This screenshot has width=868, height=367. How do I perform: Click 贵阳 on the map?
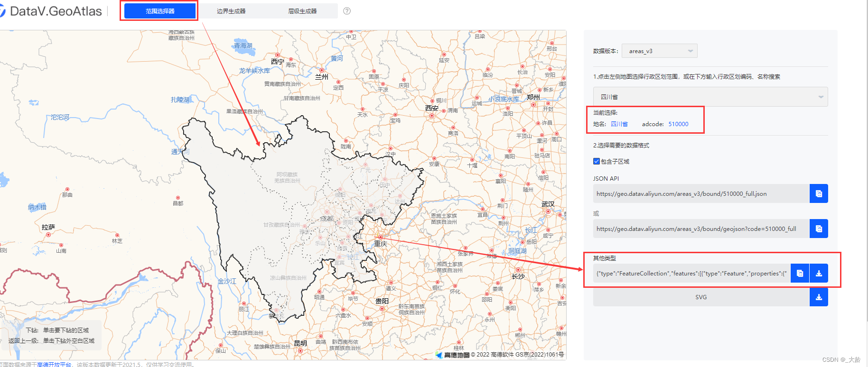pyautogui.click(x=382, y=301)
